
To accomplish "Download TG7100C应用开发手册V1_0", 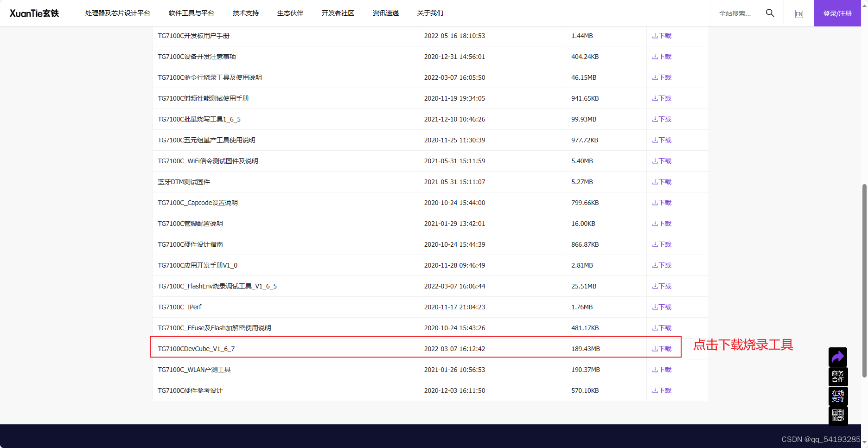I will 662,265.
